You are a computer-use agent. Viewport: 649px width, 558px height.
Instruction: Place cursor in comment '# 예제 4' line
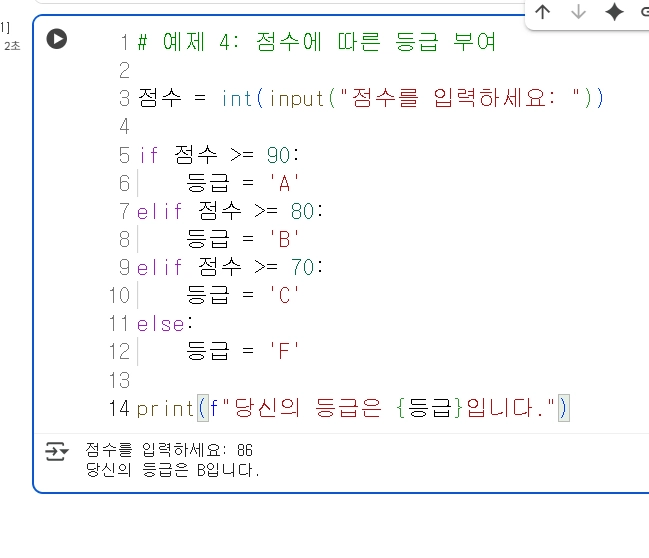[x=316, y=42]
